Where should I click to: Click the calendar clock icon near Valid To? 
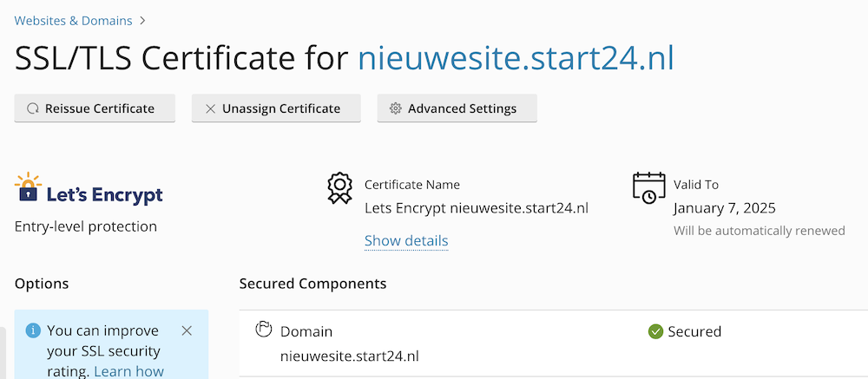(648, 188)
